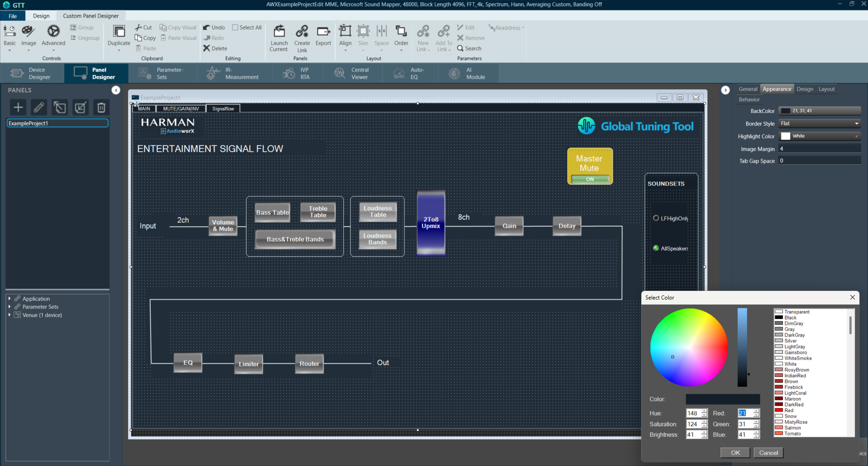Click the Router signal flow button
Screen dimensions: 868x466
pos(309,364)
